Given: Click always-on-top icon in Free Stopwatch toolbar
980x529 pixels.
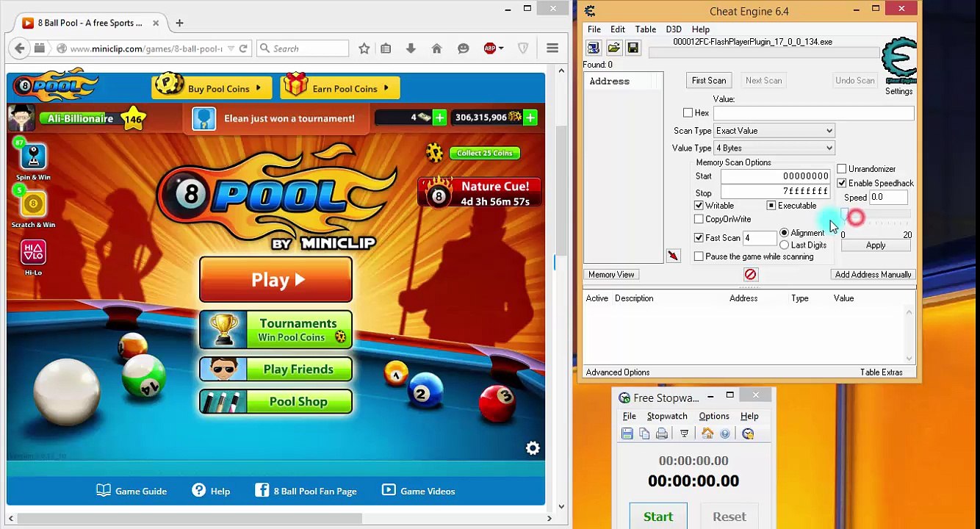Looking at the screenshot, I should click(x=684, y=433).
